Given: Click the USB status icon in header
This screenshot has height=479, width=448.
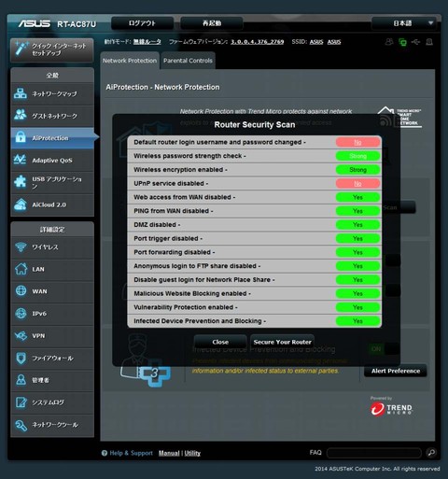Looking at the screenshot, I should point(415,42).
